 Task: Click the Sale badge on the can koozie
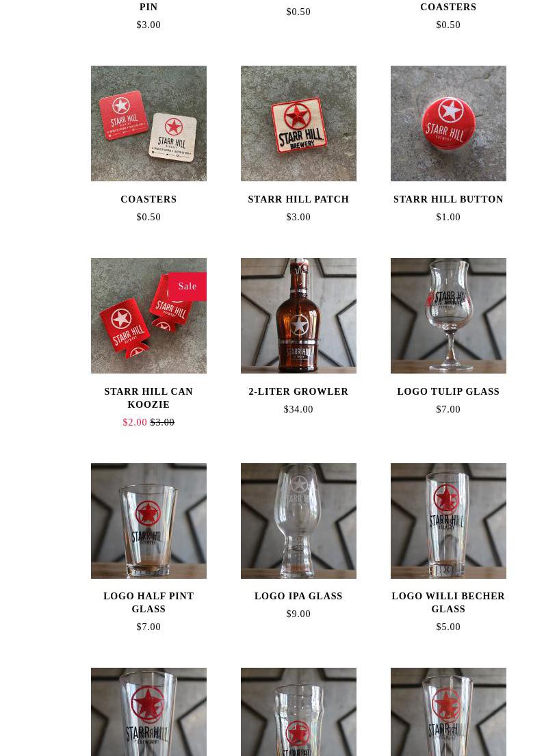(187, 287)
